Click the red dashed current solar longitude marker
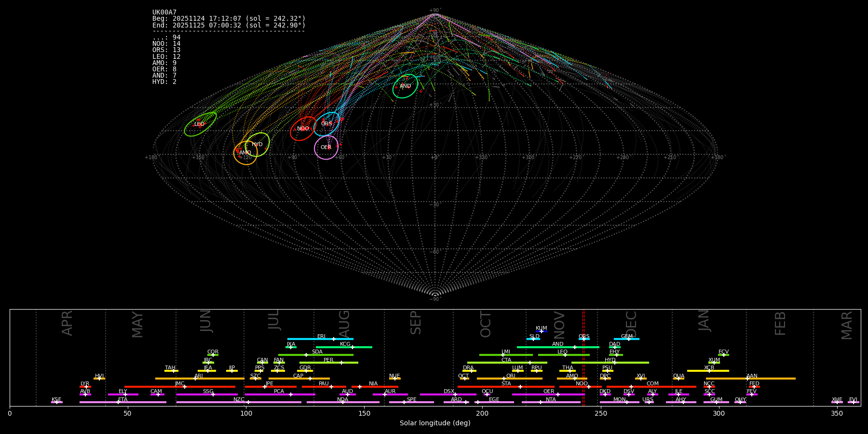 pos(583,357)
